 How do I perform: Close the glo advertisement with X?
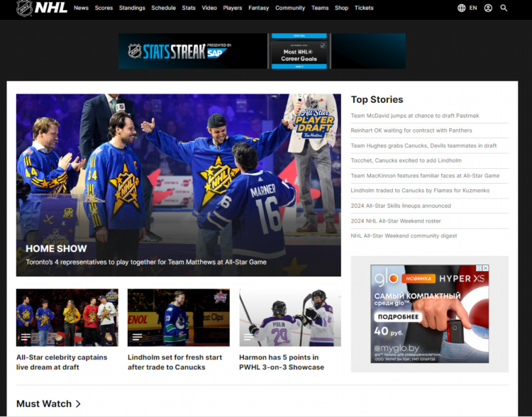click(485, 268)
